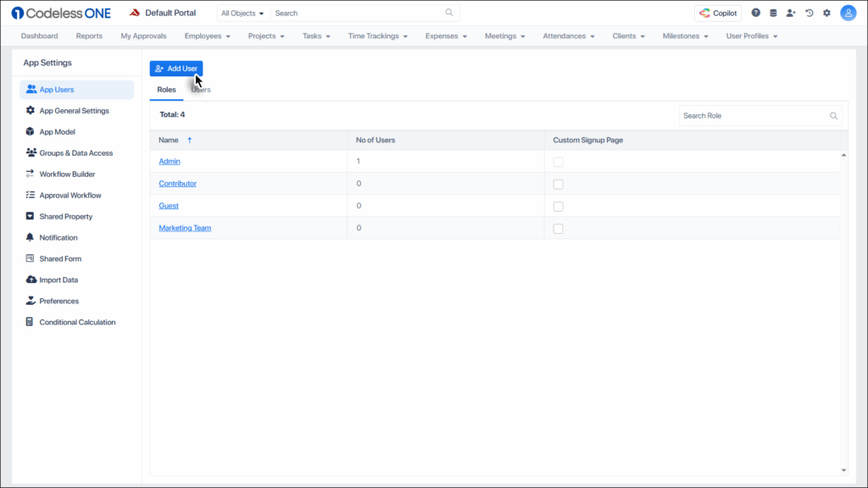Screen dimensions: 868x488
Task: Toggle Custom Signup Page checkbox for Guest
Action: click(558, 207)
